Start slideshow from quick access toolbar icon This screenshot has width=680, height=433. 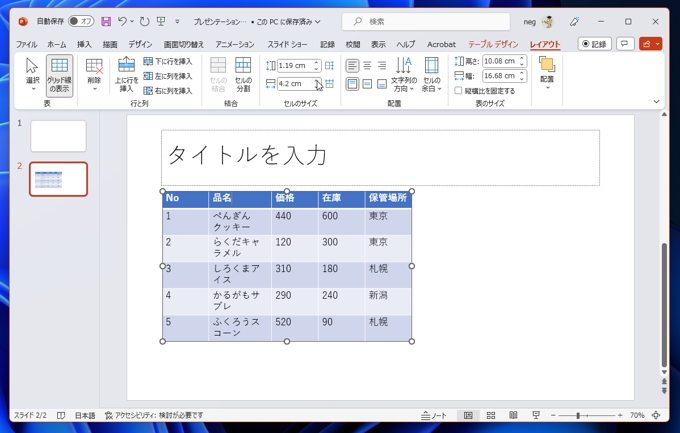tap(161, 21)
